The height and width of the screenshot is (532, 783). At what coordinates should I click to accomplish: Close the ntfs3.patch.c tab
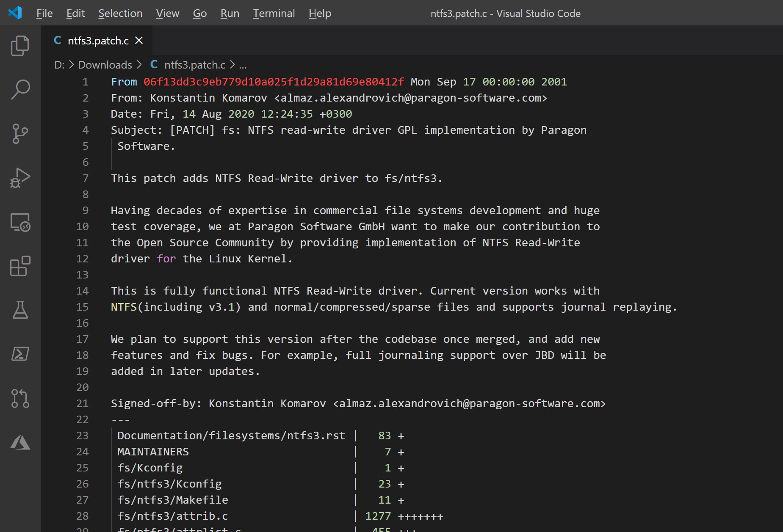point(139,41)
